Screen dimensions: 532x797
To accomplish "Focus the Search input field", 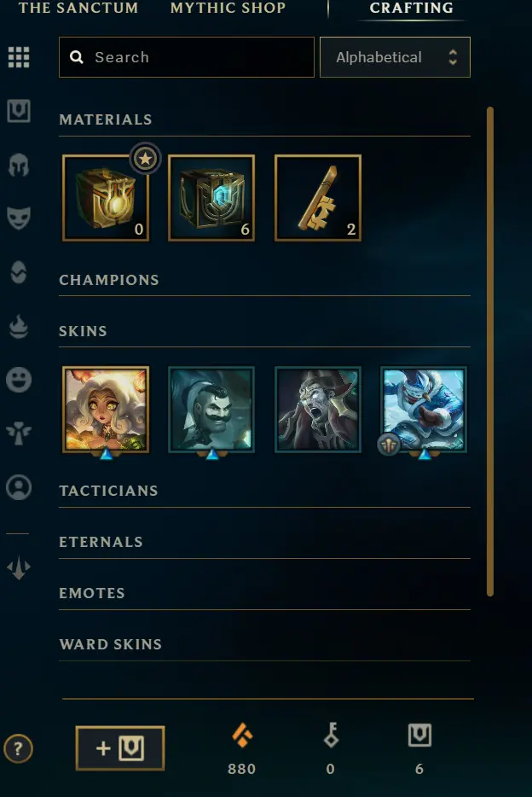I will [187, 57].
